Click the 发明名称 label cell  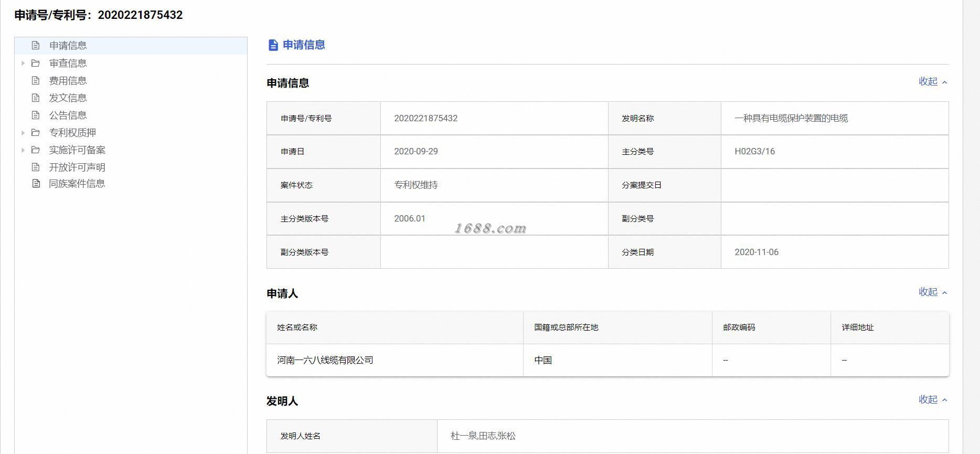pos(664,118)
